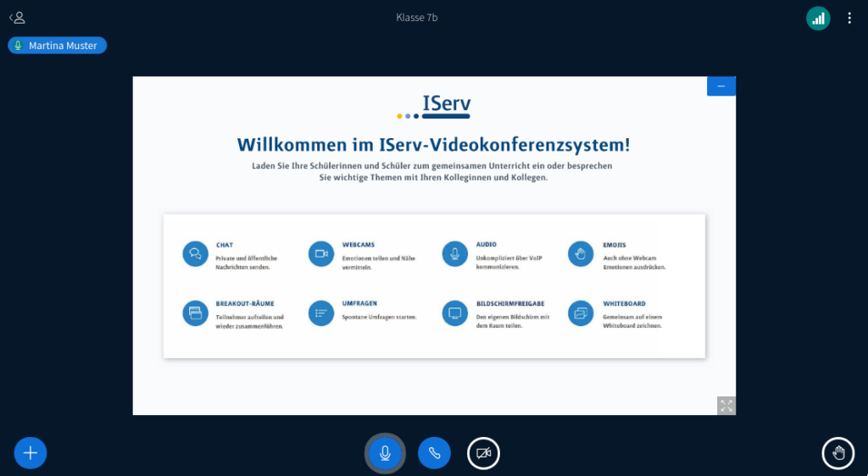Click the Whiteboard icon on the slide
868x476 pixels.
tap(581, 313)
